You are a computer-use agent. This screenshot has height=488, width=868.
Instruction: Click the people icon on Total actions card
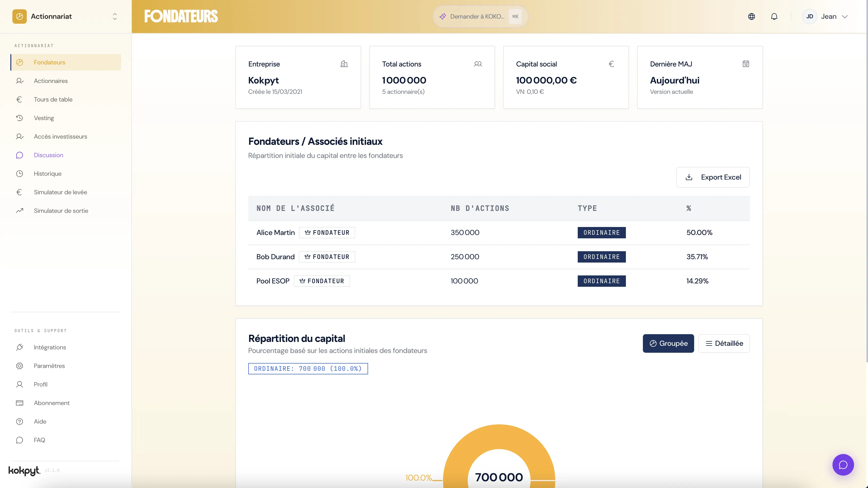tap(478, 64)
